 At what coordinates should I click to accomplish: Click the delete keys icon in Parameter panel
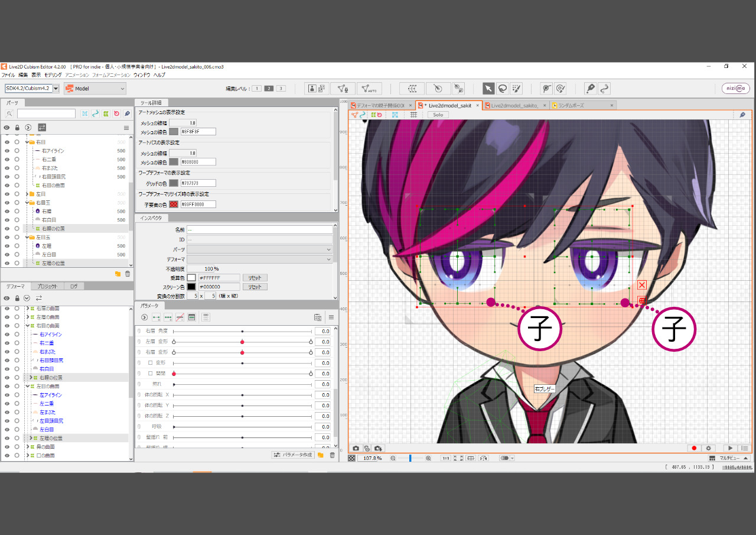point(180,317)
